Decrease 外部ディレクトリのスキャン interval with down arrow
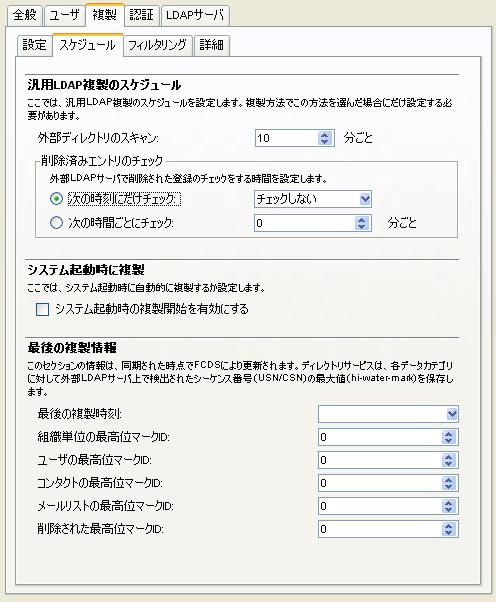496x602 pixels. pos(324,141)
